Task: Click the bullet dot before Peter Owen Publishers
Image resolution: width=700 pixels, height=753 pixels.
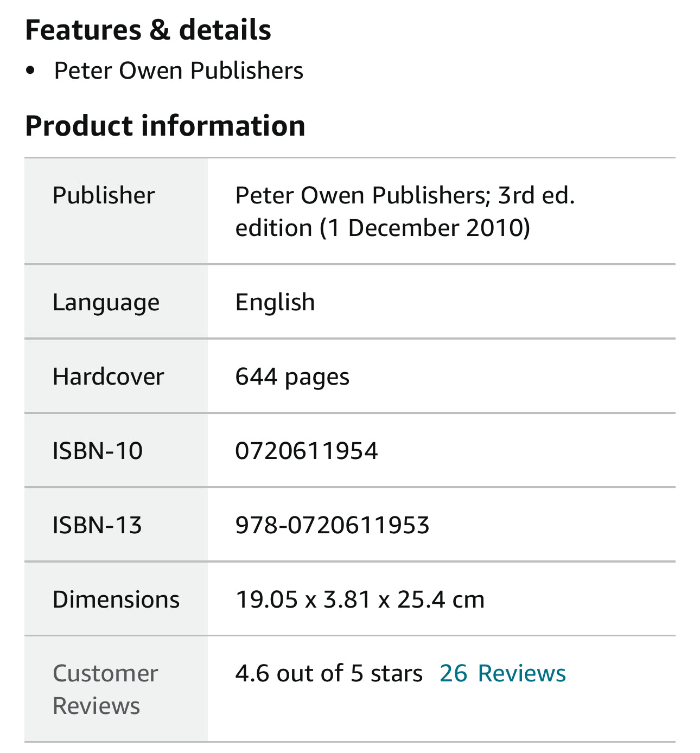Action: point(30,71)
